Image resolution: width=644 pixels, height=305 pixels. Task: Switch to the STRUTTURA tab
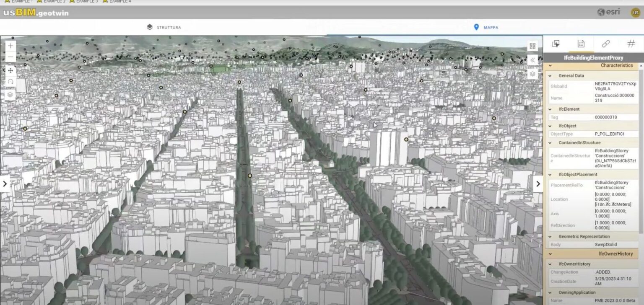click(164, 27)
